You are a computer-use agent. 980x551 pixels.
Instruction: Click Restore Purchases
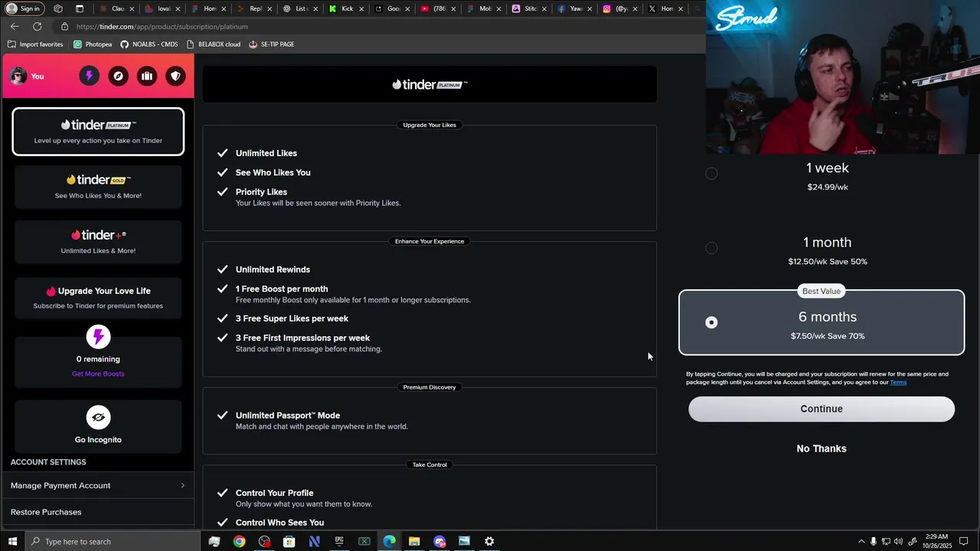pos(46,512)
